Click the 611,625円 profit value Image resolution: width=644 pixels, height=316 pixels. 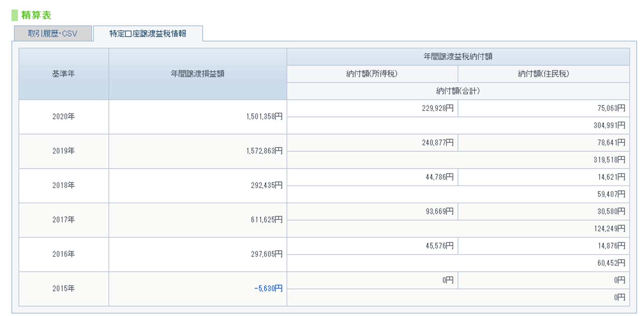pyautogui.click(x=267, y=220)
